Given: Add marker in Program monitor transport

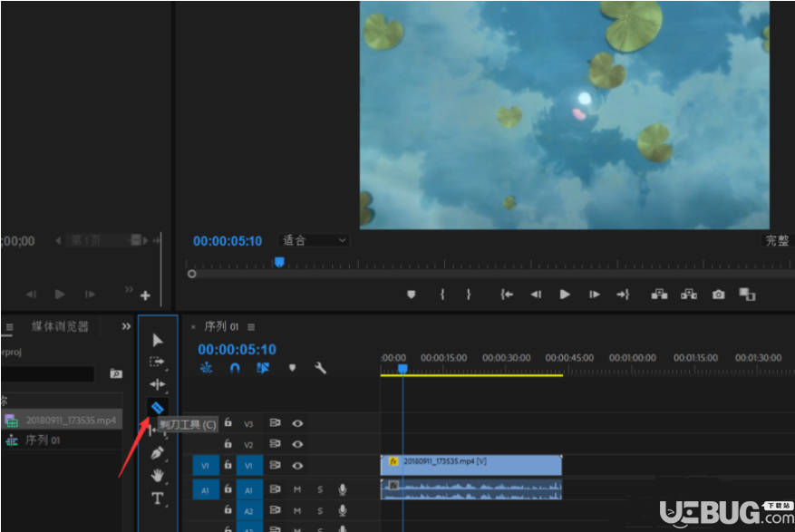Looking at the screenshot, I should 412,295.
